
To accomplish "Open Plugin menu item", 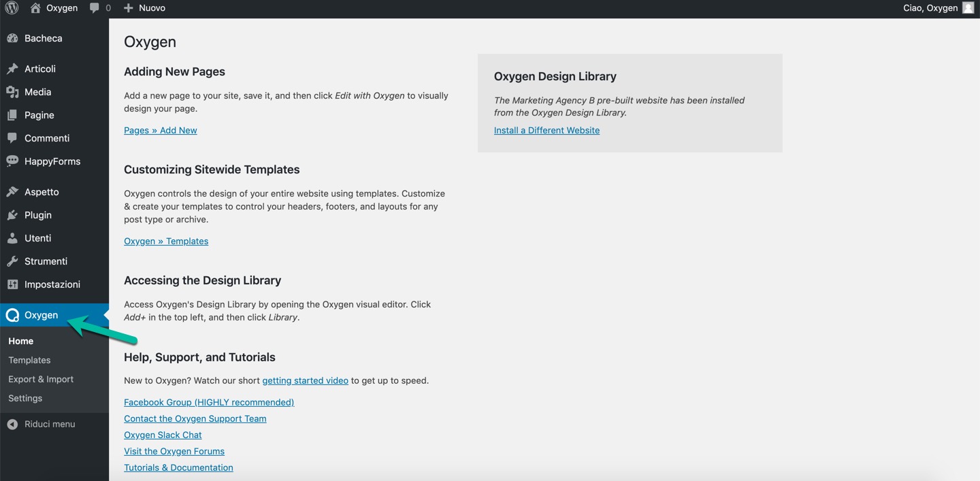I will tap(54, 215).
